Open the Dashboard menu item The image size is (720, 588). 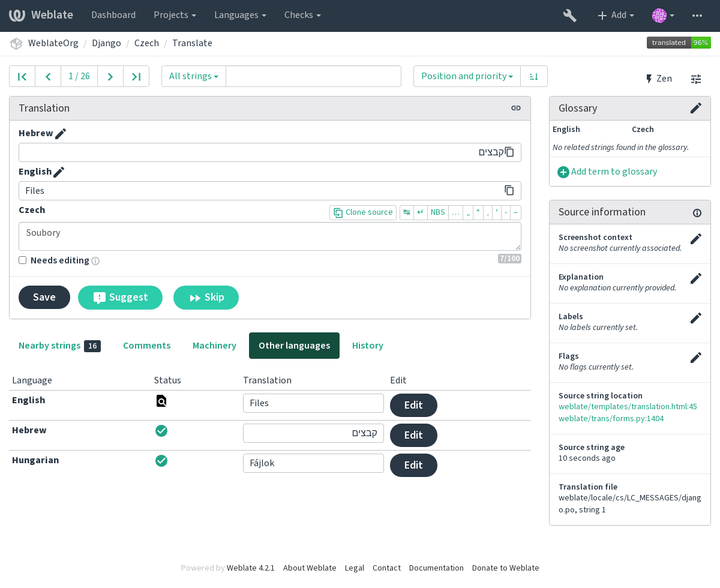pos(113,15)
